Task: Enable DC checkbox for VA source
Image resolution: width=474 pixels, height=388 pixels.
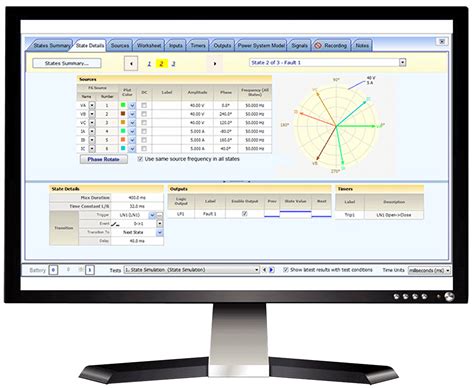Action: pyautogui.click(x=144, y=105)
